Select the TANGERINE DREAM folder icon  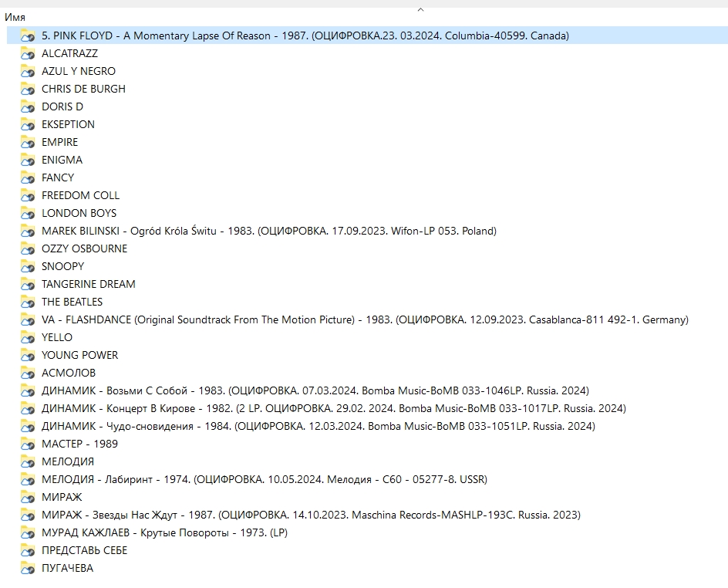28,284
